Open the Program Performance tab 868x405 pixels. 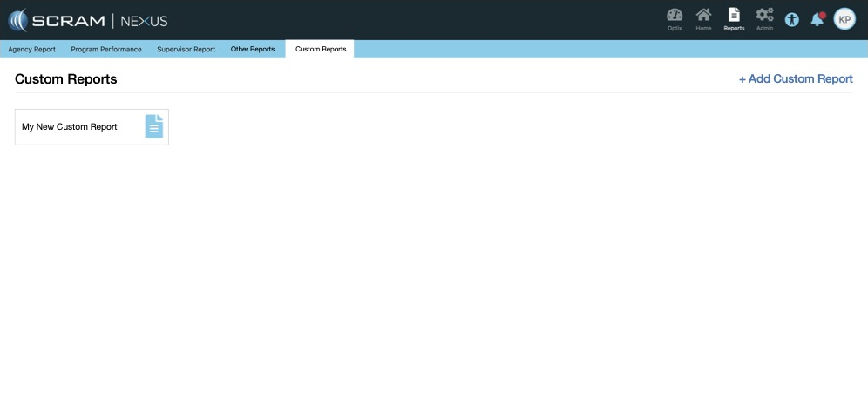click(x=106, y=50)
